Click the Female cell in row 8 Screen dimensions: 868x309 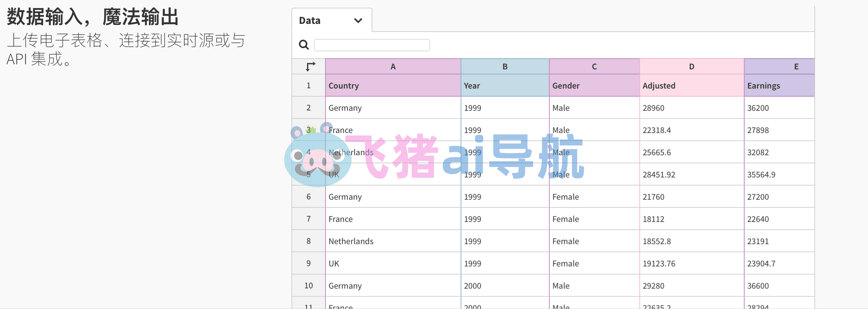coord(594,241)
